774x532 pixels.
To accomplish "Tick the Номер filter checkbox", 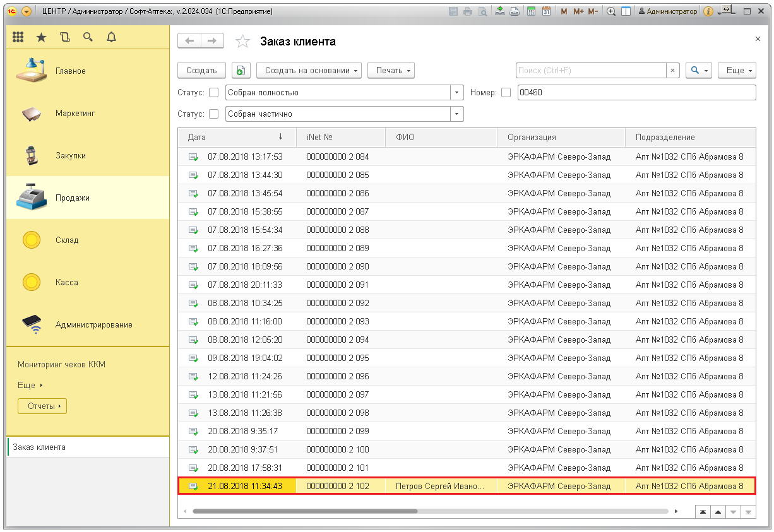I will tap(506, 93).
